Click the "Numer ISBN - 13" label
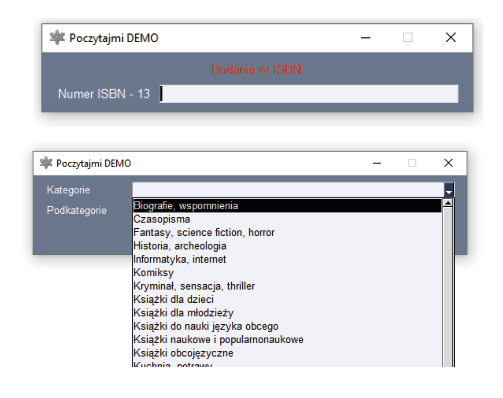The image size is (503, 398). click(104, 94)
